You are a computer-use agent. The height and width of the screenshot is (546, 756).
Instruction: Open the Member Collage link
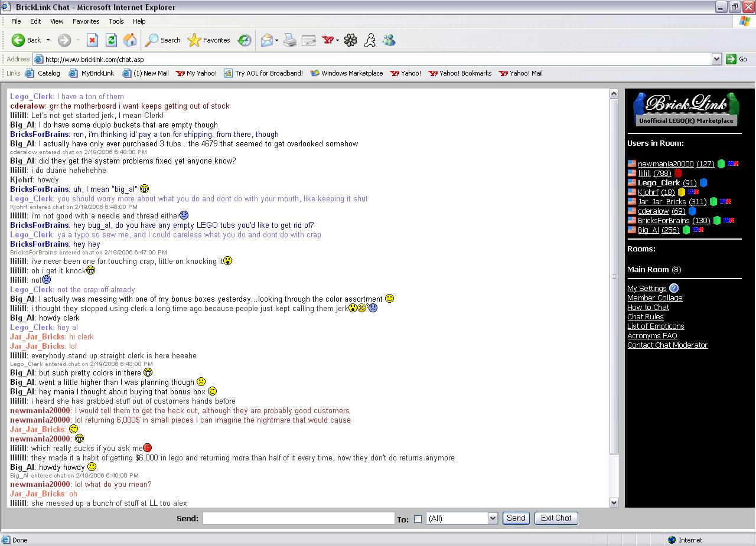click(x=655, y=297)
